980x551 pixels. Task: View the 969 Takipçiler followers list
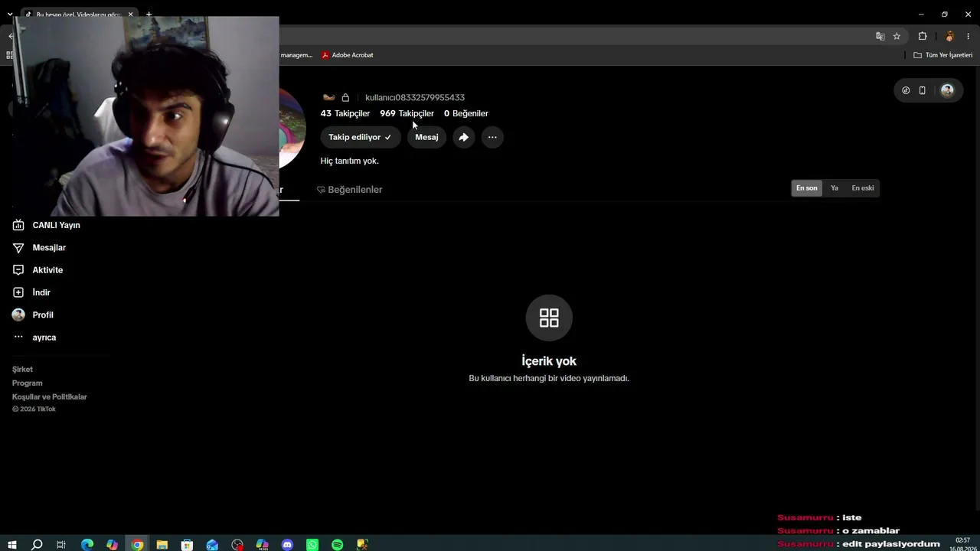(x=407, y=113)
